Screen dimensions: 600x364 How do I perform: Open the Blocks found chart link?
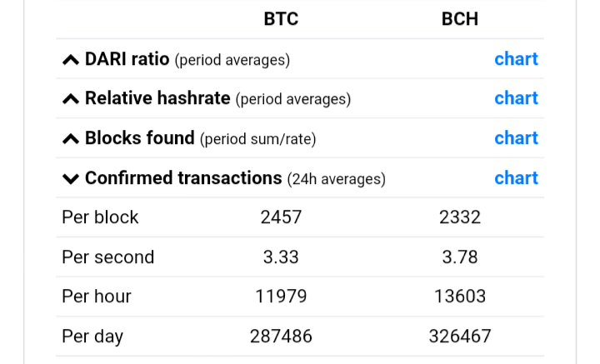[x=516, y=138]
